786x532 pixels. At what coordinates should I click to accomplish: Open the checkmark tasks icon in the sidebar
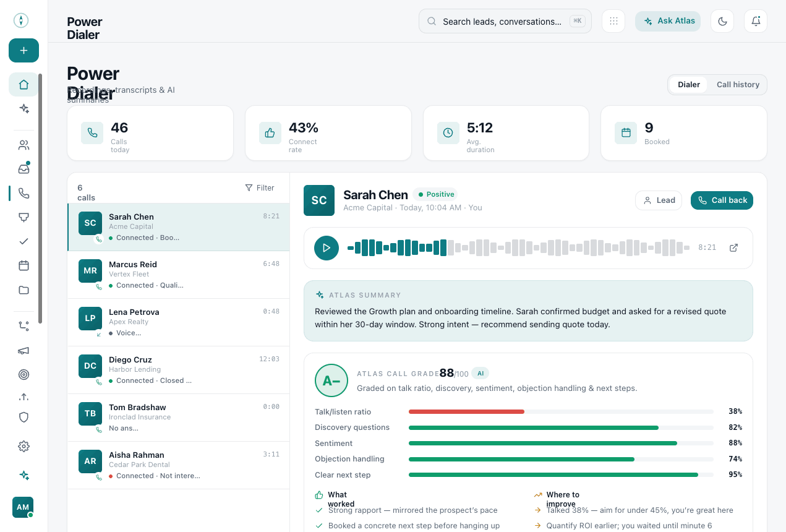23,241
